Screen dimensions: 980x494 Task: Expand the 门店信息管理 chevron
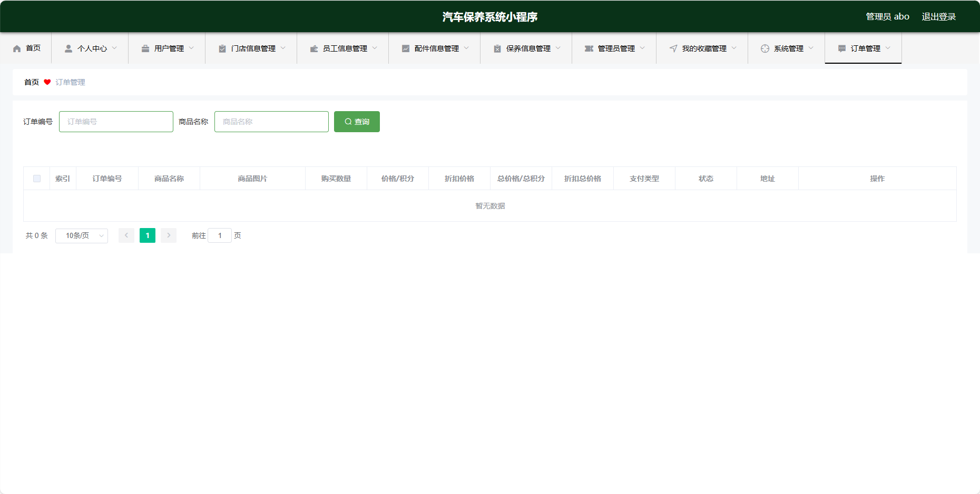[283, 48]
